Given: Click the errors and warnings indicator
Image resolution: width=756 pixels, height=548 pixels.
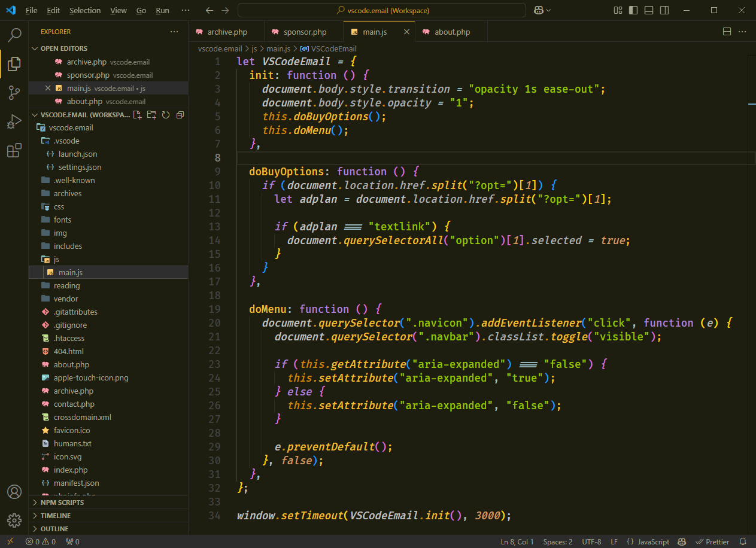Looking at the screenshot, I should (x=39, y=541).
